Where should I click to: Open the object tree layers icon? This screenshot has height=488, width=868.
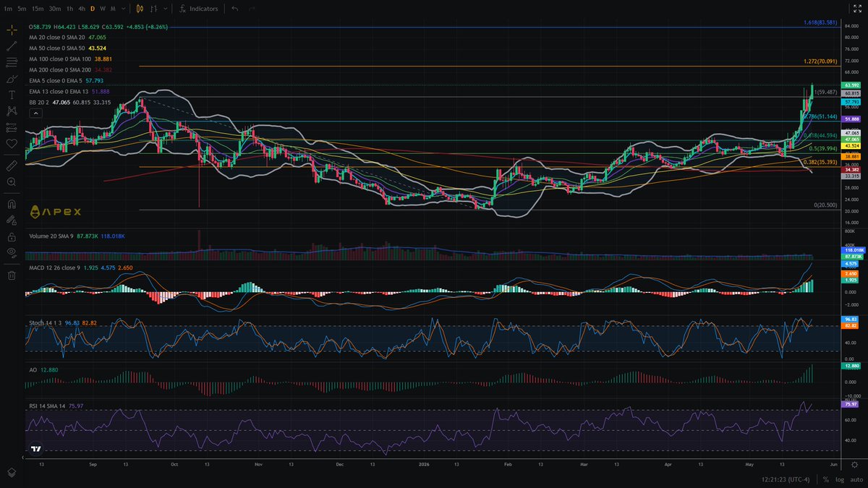pyautogui.click(x=11, y=472)
